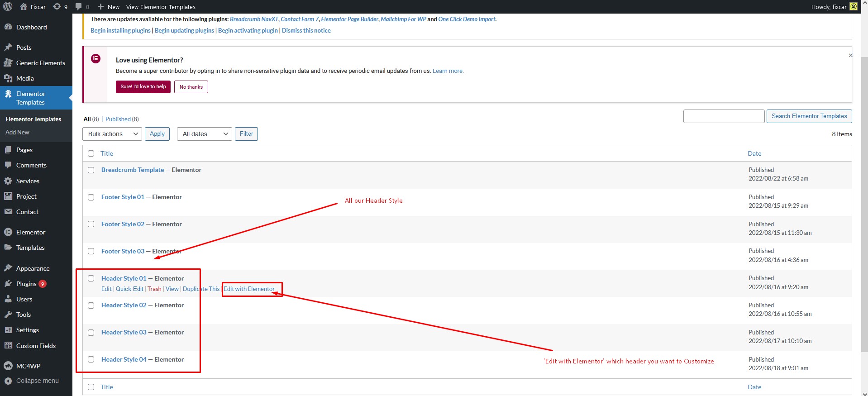Click the Apply button
This screenshot has width=868, height=396.
tap(157, 134)
